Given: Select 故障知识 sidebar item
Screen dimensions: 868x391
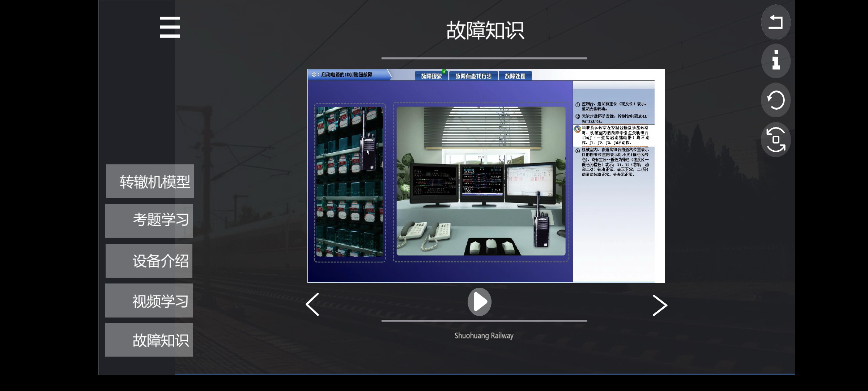Looking at the screenshot, I should [x=149, y=340].
